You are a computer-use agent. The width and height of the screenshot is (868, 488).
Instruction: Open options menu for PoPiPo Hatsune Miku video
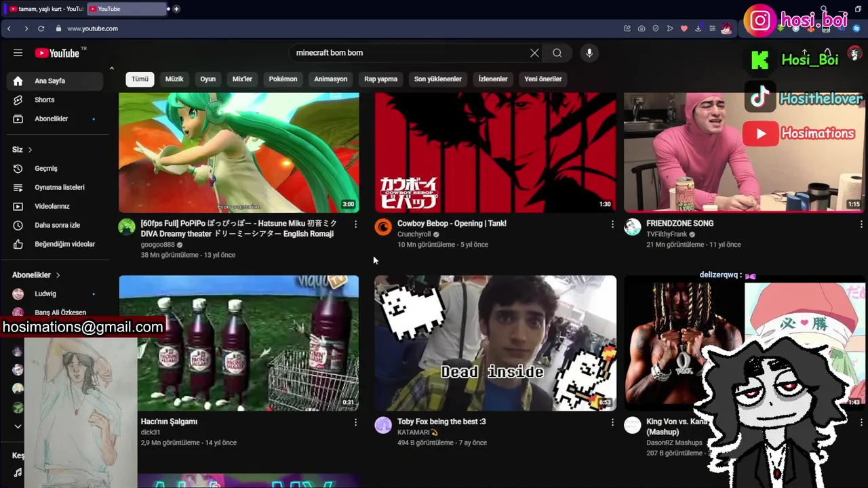click(355, 224)
